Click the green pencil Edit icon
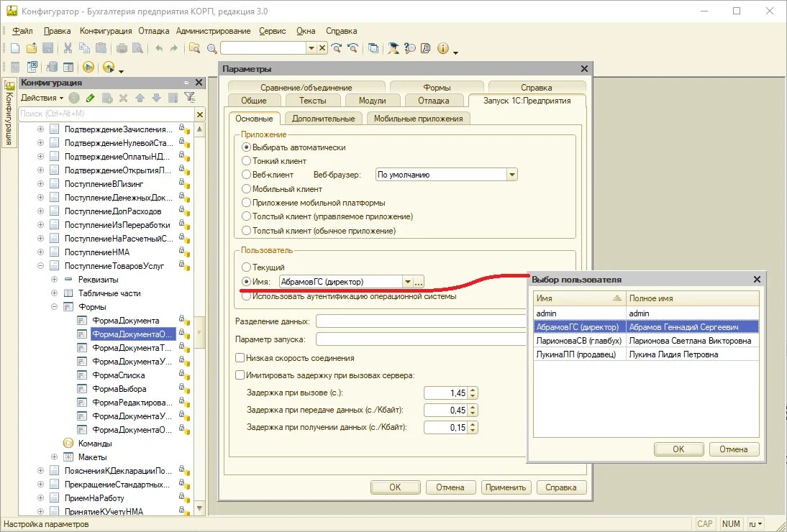This screenshot has width=787, height=532. click(x=91, y=98)
